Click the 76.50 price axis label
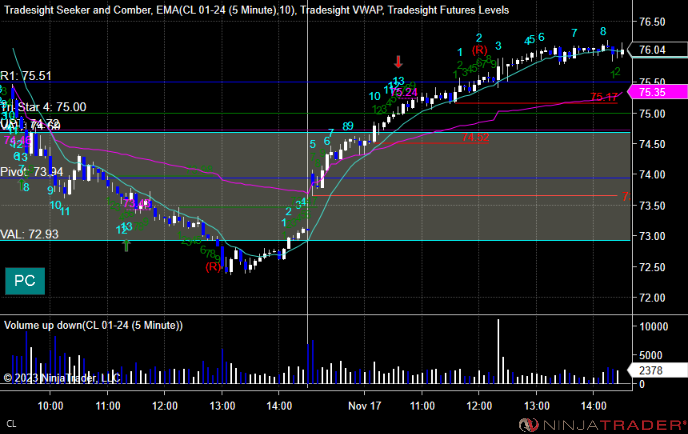Screen dimensions: 688x434 pyautogui.click(x=652, y=22)
